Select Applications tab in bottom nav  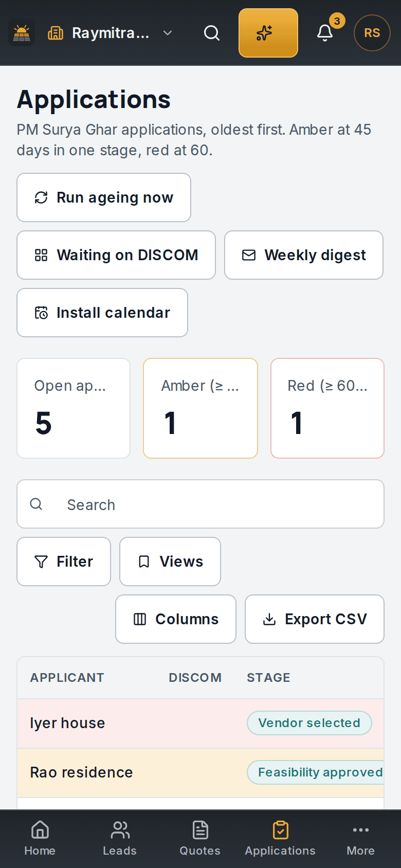click(x=280, y=839)
